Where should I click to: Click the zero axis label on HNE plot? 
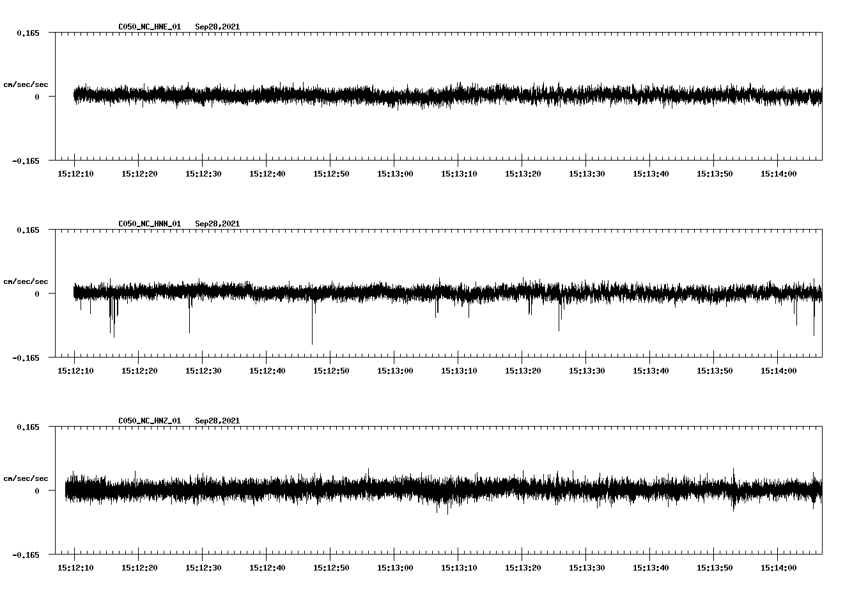click(x=37, y=97)
